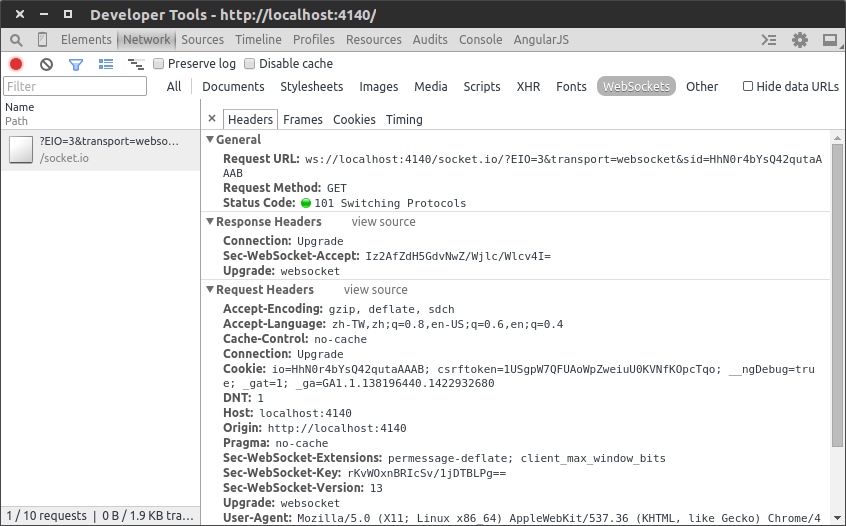Select the XHR filter type
The height and width of the screenshot is (526, 846).
(x=528, y=87)
